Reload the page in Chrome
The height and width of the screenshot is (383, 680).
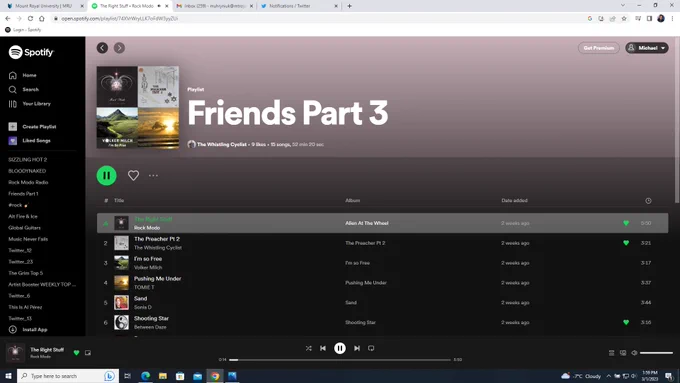[x=30, y=19]
